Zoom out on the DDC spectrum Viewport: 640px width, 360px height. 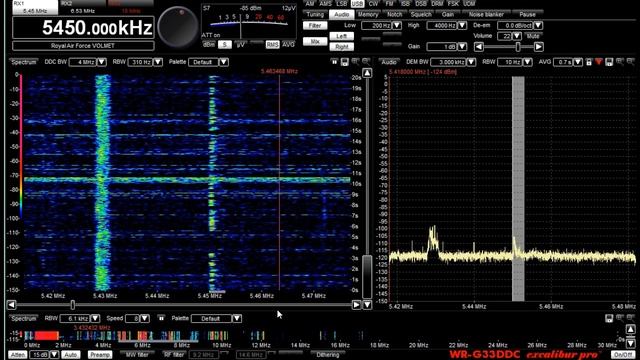click(x=366, y=62)
